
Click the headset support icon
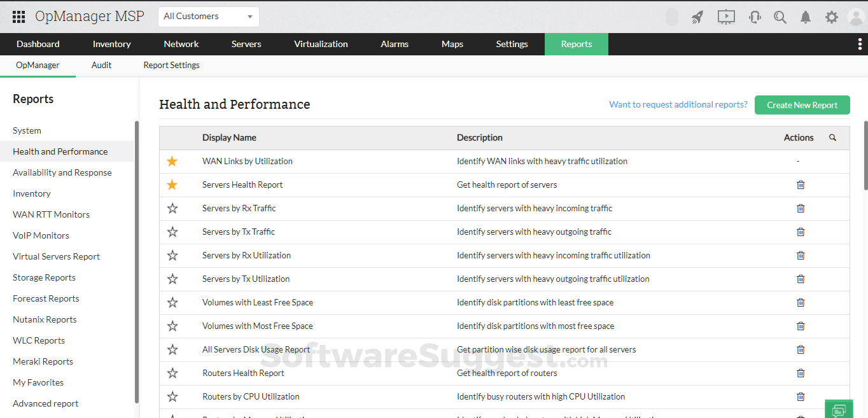click(754, 17)
